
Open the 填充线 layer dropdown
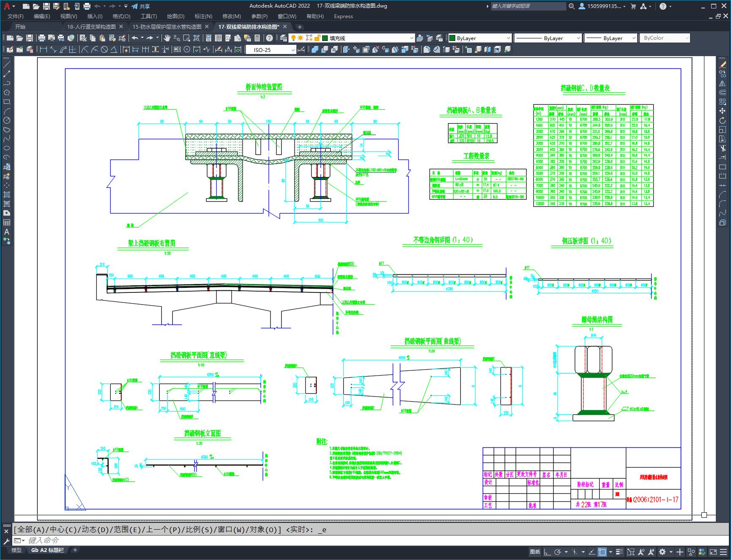412,38
